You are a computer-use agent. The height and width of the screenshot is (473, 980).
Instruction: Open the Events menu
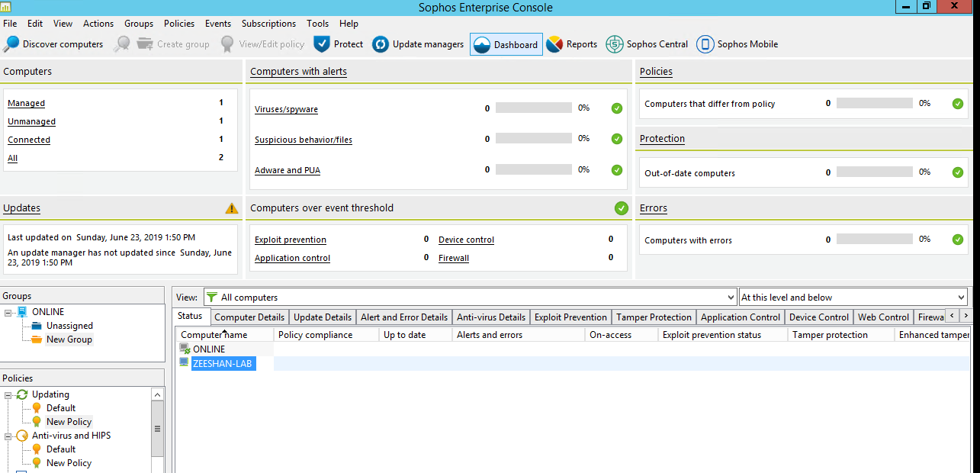(218, 24)
